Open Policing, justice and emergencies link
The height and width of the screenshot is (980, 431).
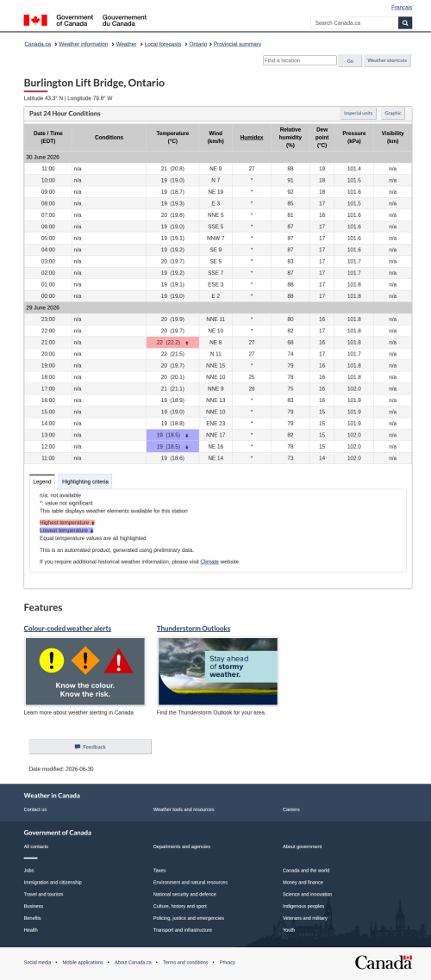pyautogui.click(x=188, y=918)
